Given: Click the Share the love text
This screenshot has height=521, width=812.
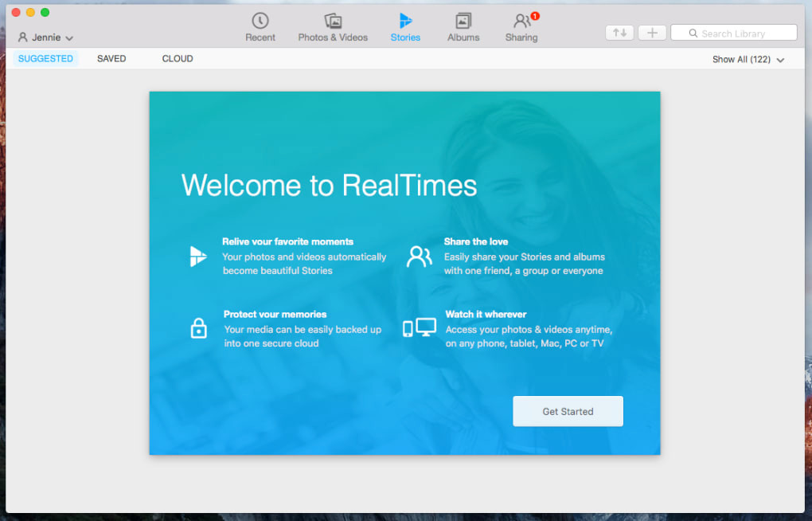Looking at the screenshot, I should (476, 241).
